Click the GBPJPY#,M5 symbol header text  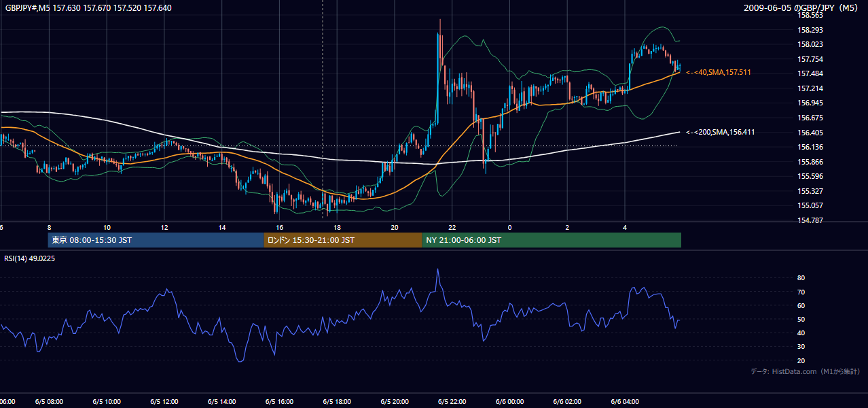point(88,7)
